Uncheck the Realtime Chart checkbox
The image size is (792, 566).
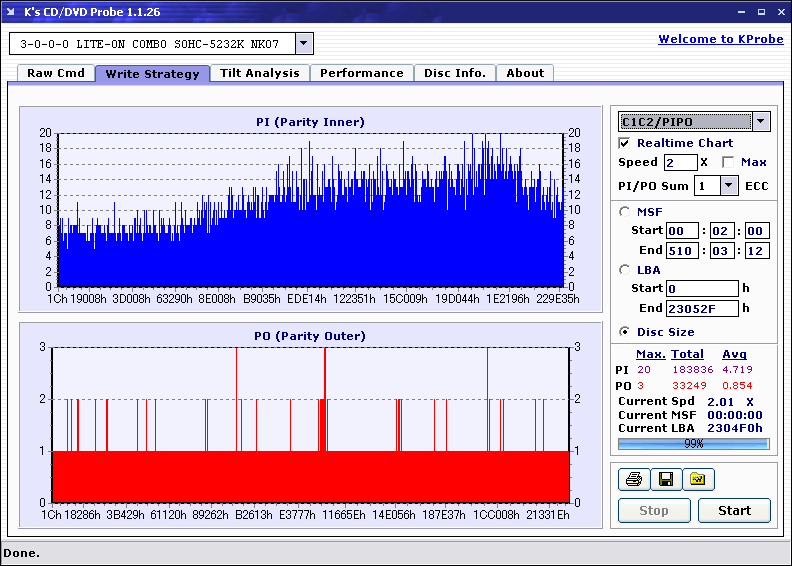pyautogui.click(x=625, y=143)
